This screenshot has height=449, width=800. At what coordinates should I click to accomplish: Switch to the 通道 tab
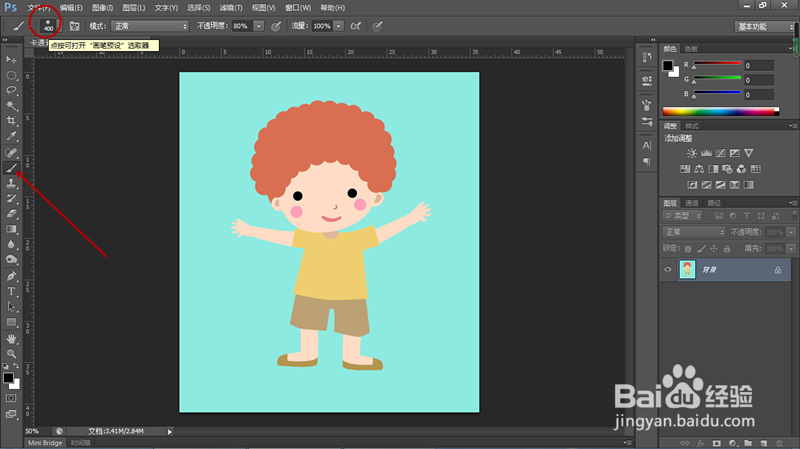692,203
